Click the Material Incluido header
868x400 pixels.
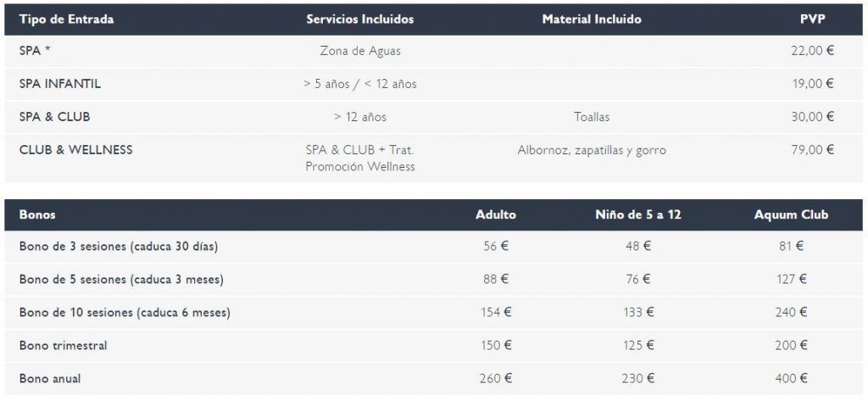point(592,19)
